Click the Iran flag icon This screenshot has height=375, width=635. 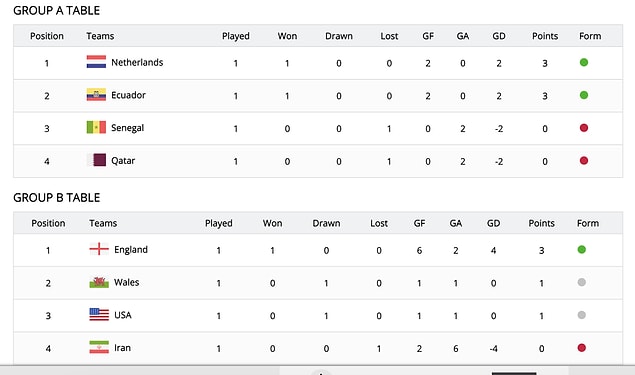click(x=99, y=347)
